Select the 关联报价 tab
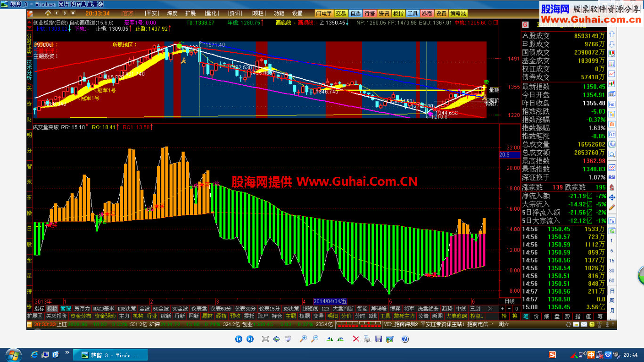The height and width of the screenshot is (362, 644). (56, 316)
